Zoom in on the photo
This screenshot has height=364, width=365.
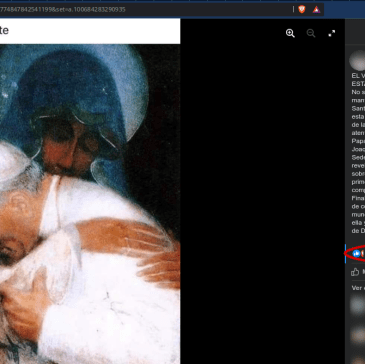pyautogui.click(x=290, y=33)
